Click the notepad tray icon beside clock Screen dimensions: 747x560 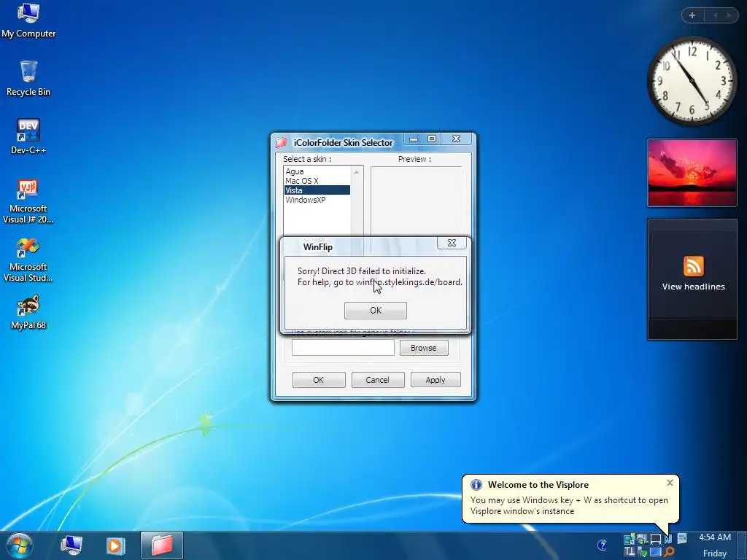click(682, 538)
